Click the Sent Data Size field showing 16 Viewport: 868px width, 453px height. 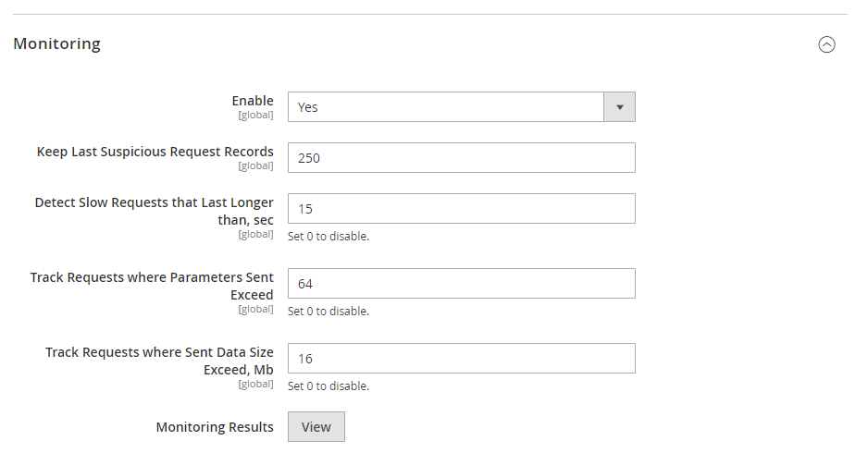click(461, 359)
